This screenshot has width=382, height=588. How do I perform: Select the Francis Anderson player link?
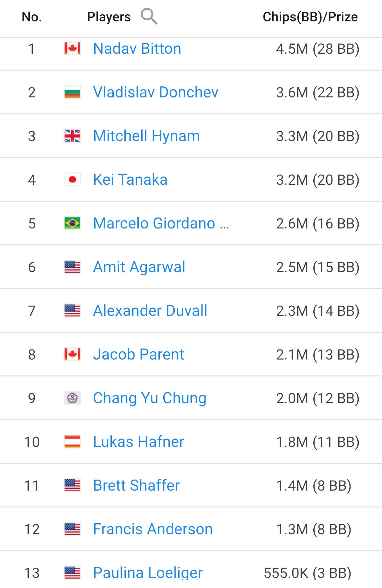click(x=153, y=529)
